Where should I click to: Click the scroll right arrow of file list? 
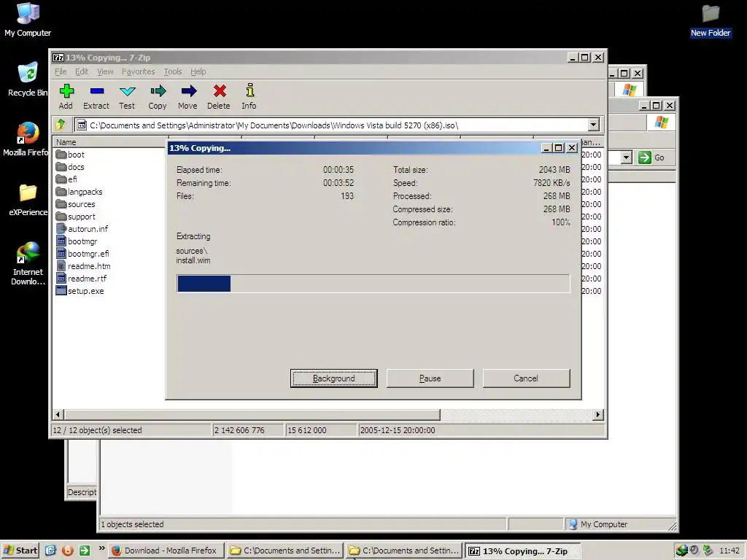coord(598,414)
